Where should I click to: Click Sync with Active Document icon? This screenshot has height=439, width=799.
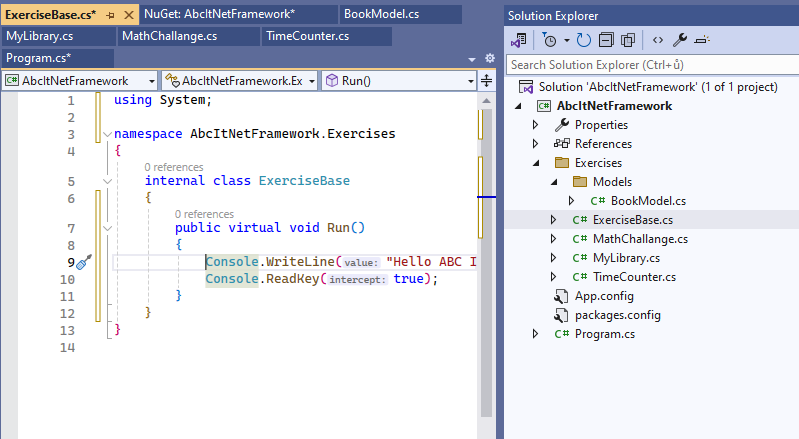point(584,40)
